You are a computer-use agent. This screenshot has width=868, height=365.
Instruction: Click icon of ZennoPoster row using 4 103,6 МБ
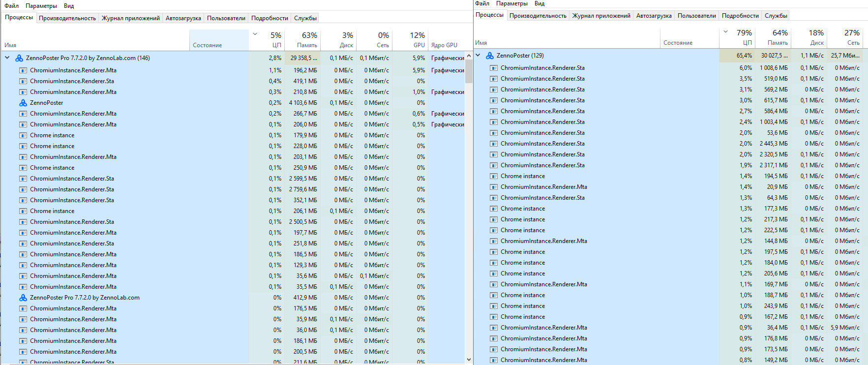point(23,103)
